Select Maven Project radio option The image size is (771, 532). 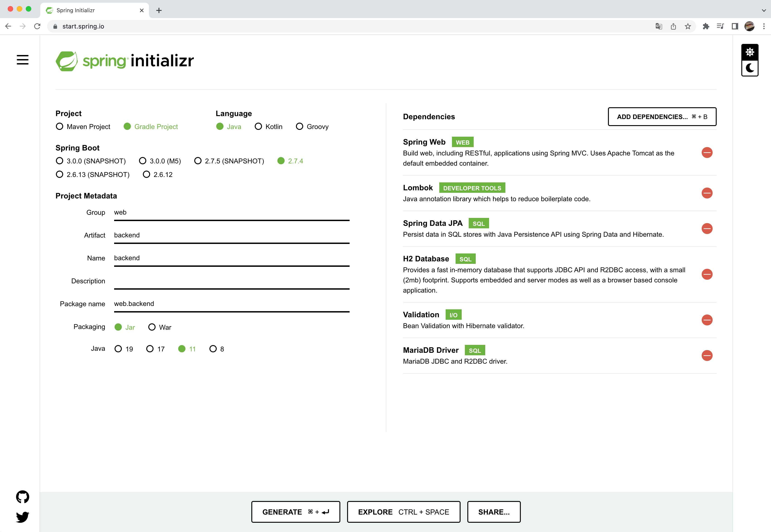pos(59,127)
